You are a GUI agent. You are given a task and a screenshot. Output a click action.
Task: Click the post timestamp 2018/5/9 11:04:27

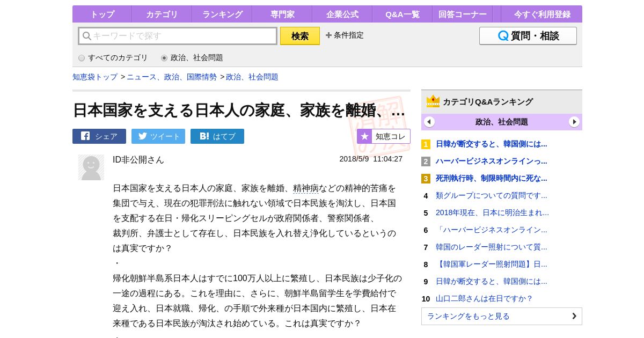[x=371, y=159]
